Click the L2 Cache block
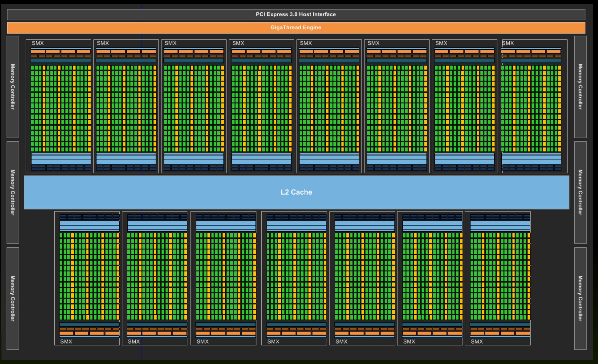This screenshot has width=598, height=364. [x=296, y=192]
